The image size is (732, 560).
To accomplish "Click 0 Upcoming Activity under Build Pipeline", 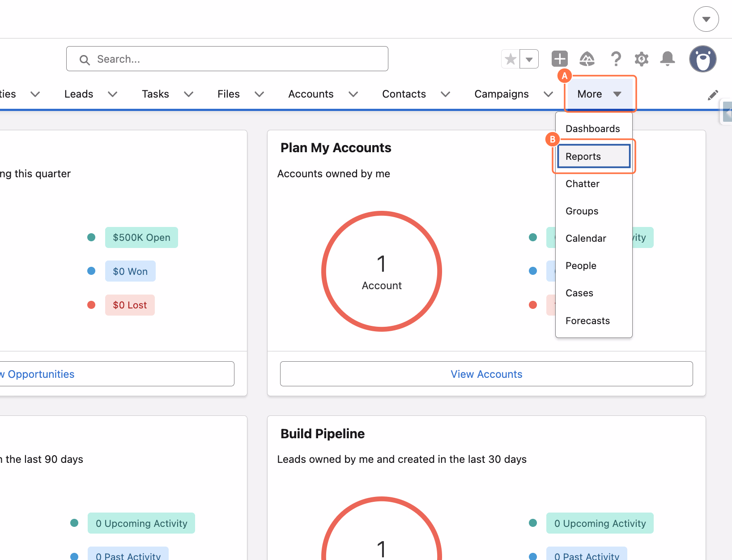I will 600,523.
